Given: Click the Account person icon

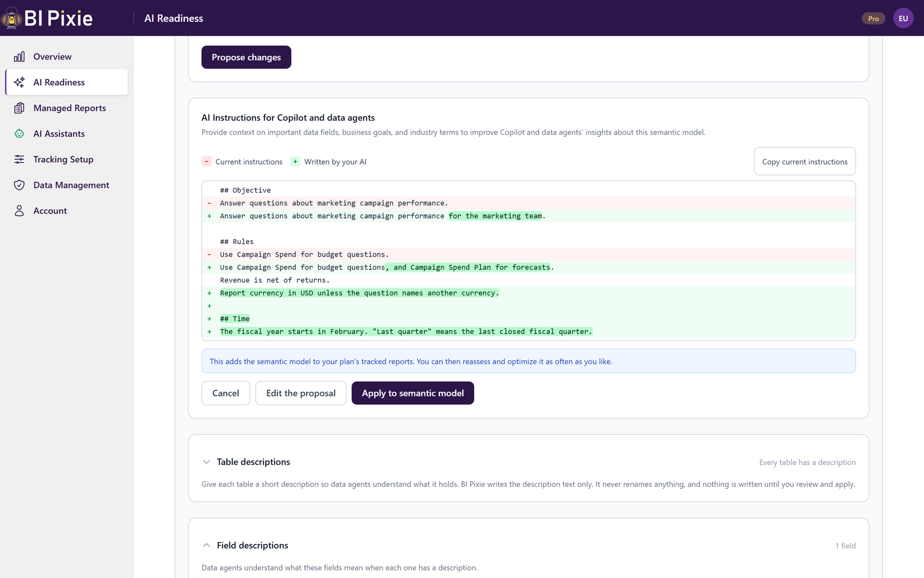Looking at the screenshot, I should tap(19, 211).
